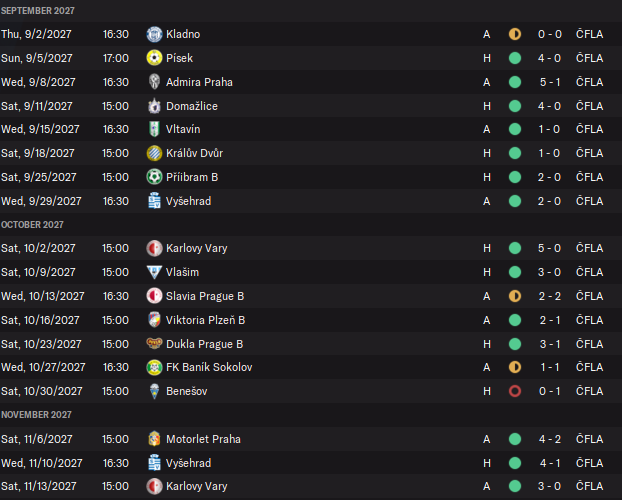Click the October 2027 month header

coord(33,225)
